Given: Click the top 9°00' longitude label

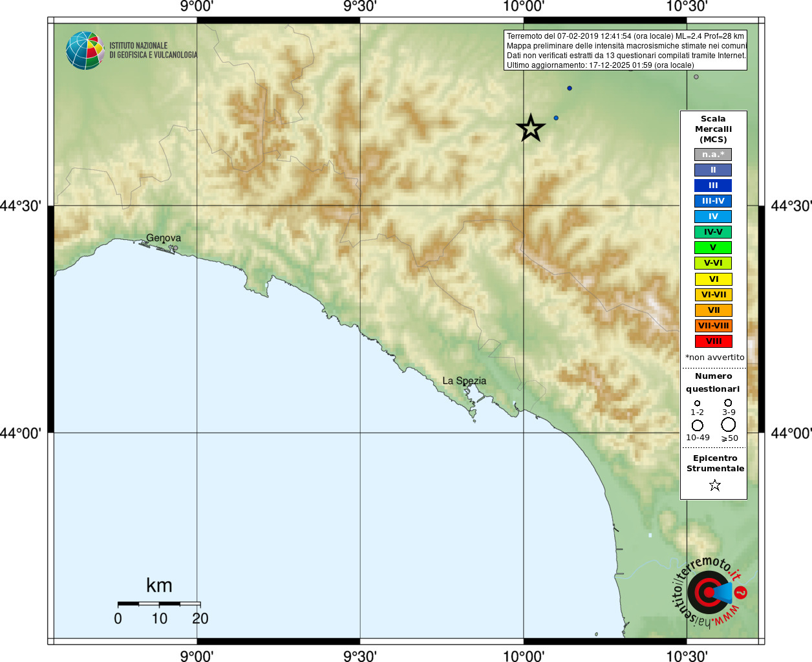Looking at the screenshot, I should [197, 6].
